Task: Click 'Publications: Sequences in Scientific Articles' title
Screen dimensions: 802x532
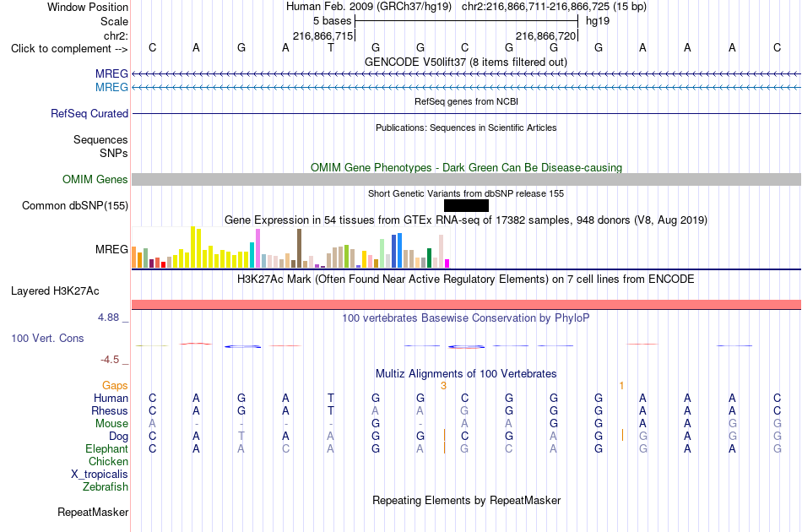Action: tap(466, 128)
